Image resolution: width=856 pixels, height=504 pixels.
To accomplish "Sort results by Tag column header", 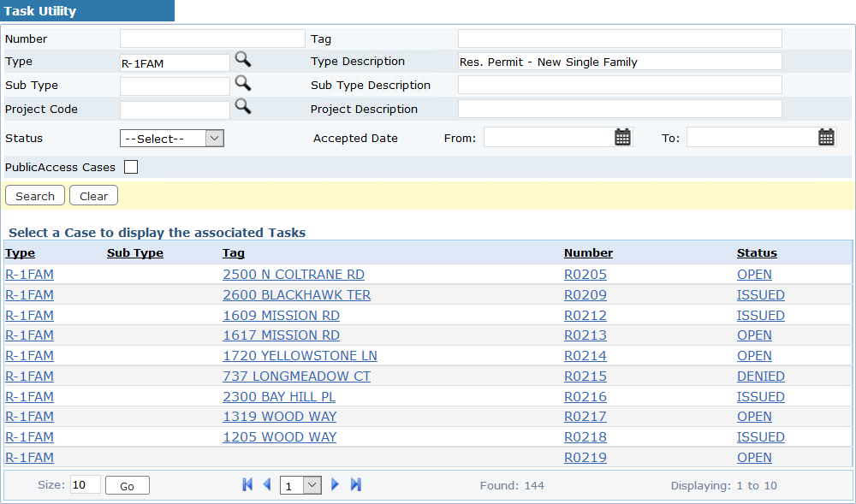I will point(233,252).
